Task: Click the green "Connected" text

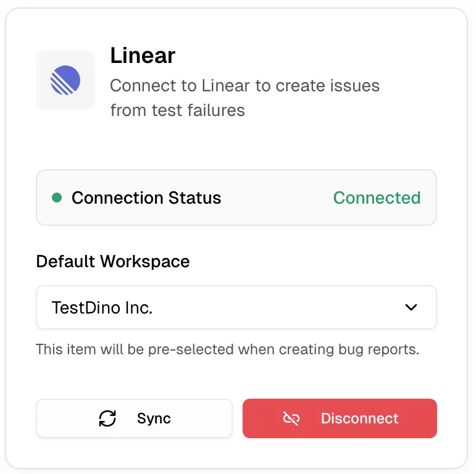Action: pyautogui.click(x=377, y=198)
